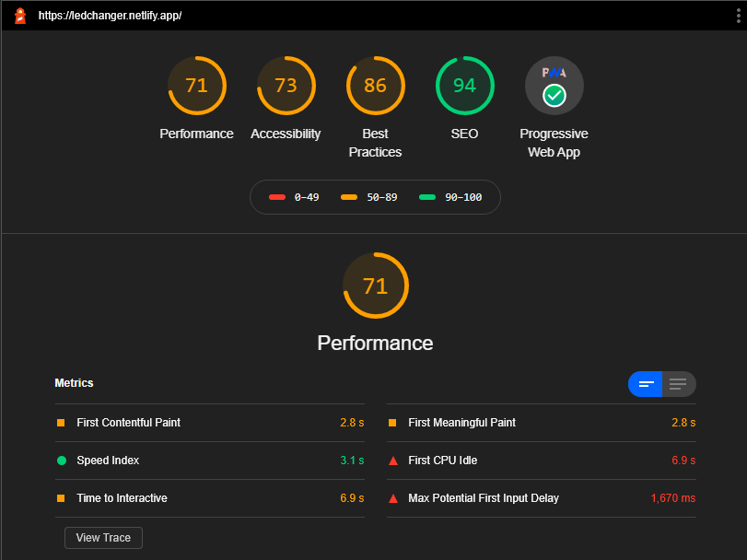Image resolution: width=747 pixels, height=560 pixels.
Task: Select the Accessibility category label
Action: [286, 134]
